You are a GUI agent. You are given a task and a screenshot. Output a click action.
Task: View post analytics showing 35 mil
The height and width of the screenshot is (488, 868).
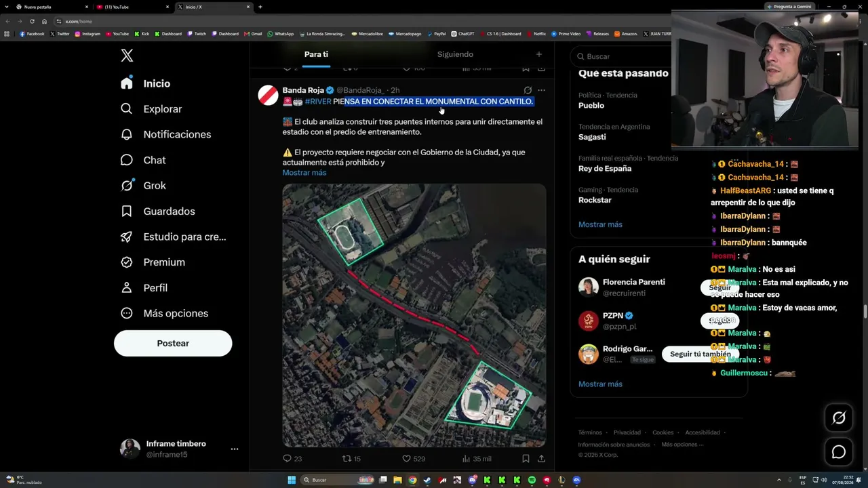[x=476, y=459]
